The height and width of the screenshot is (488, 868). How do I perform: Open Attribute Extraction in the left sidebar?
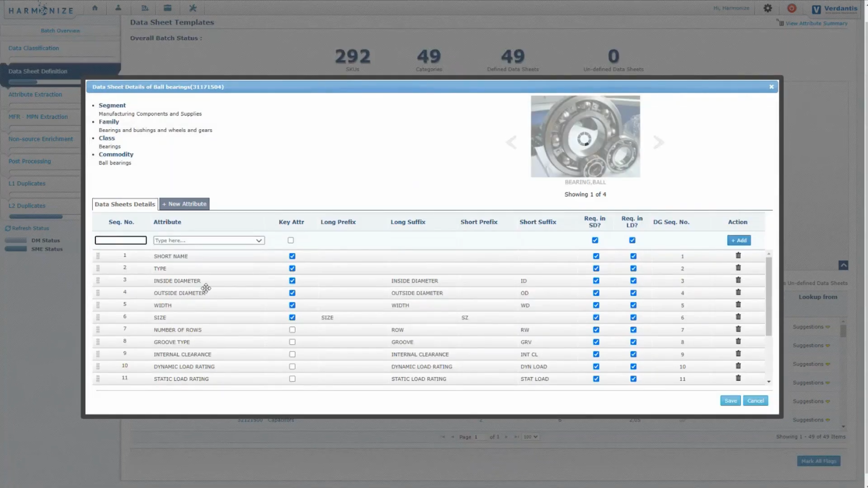point(35,94)
